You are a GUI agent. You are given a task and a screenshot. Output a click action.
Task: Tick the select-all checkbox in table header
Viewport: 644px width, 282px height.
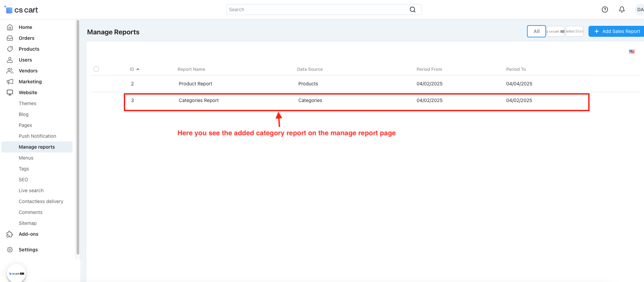[96, 69]
